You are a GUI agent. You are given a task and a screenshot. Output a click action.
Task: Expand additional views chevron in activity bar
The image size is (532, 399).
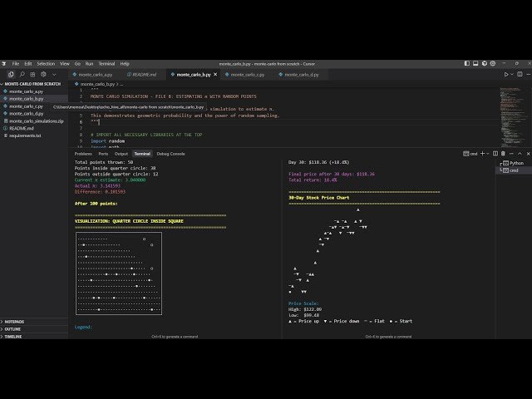tap(54, 74)
